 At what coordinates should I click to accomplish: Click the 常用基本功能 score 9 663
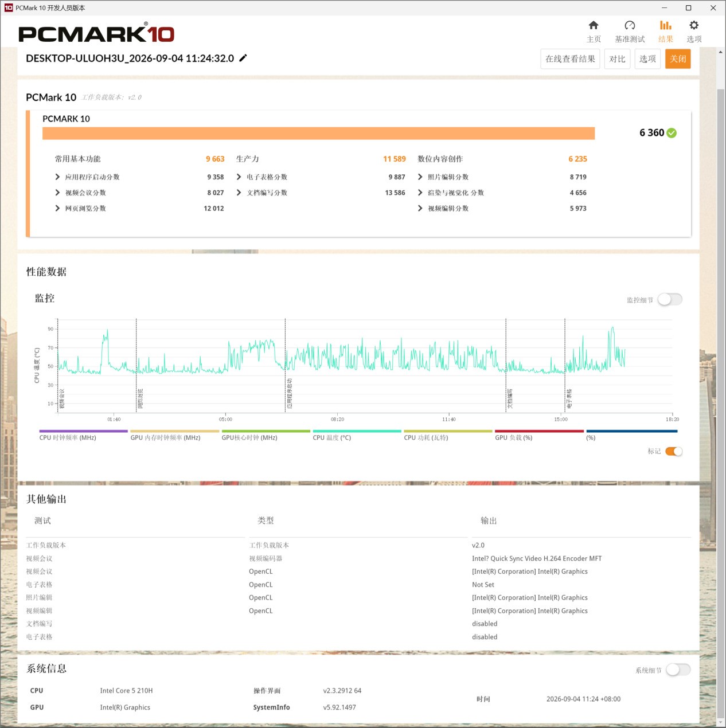[215, 159]
